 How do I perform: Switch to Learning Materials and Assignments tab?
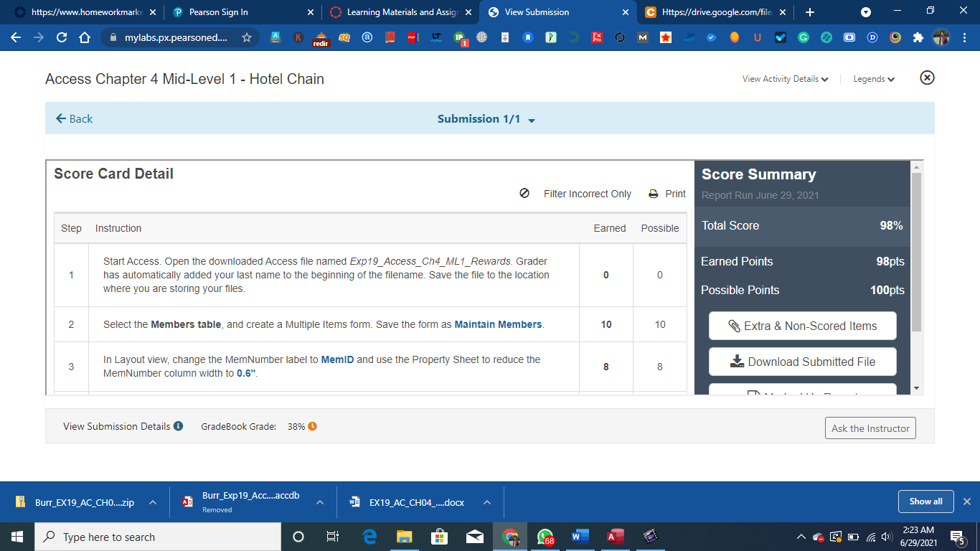[x=401, y=12]
